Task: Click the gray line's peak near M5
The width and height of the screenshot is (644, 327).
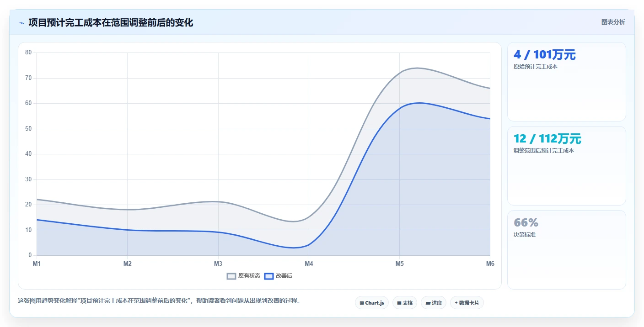Action: click(417, 68)
